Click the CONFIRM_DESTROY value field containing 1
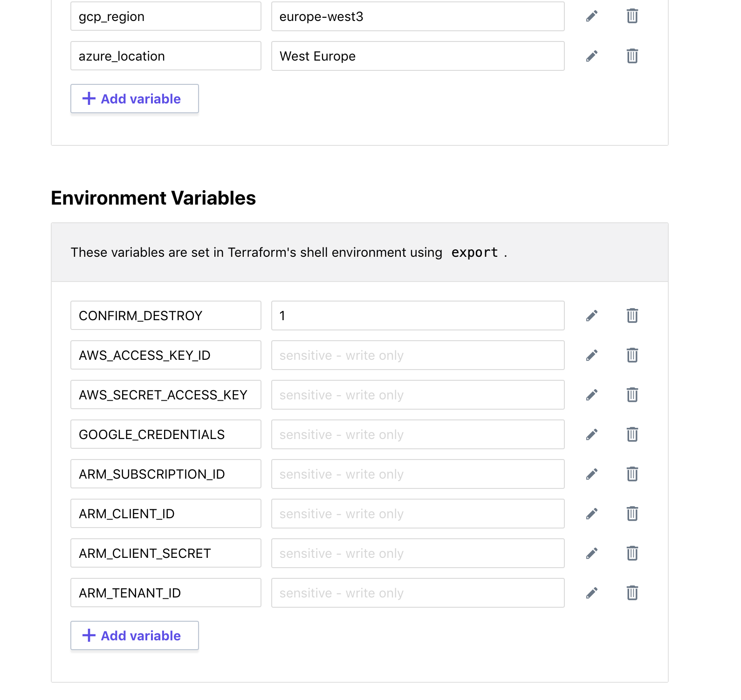 [418, 316]
